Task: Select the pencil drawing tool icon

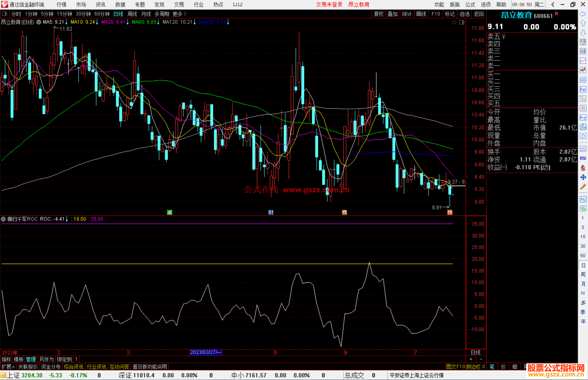Action: tap(583, 187)
